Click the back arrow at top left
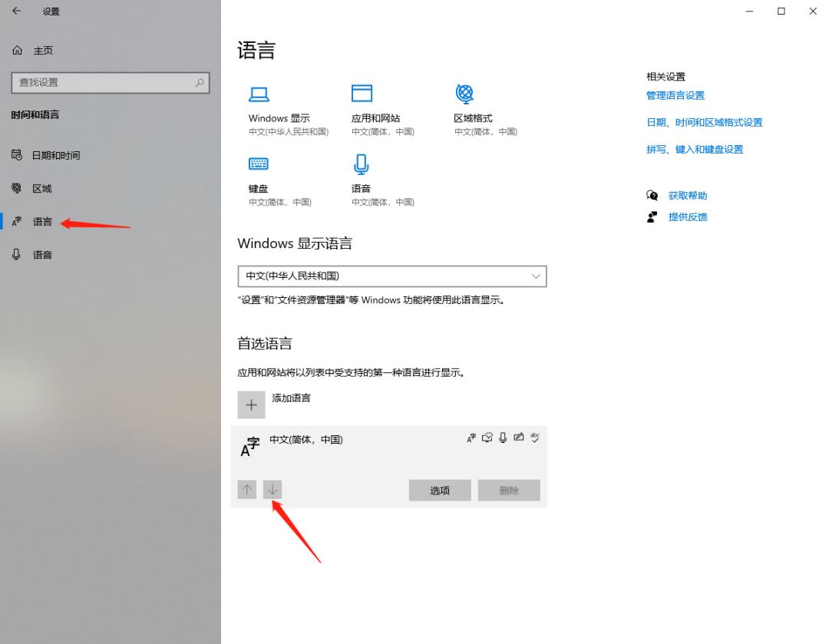829x644 pixels. [15, 12]
